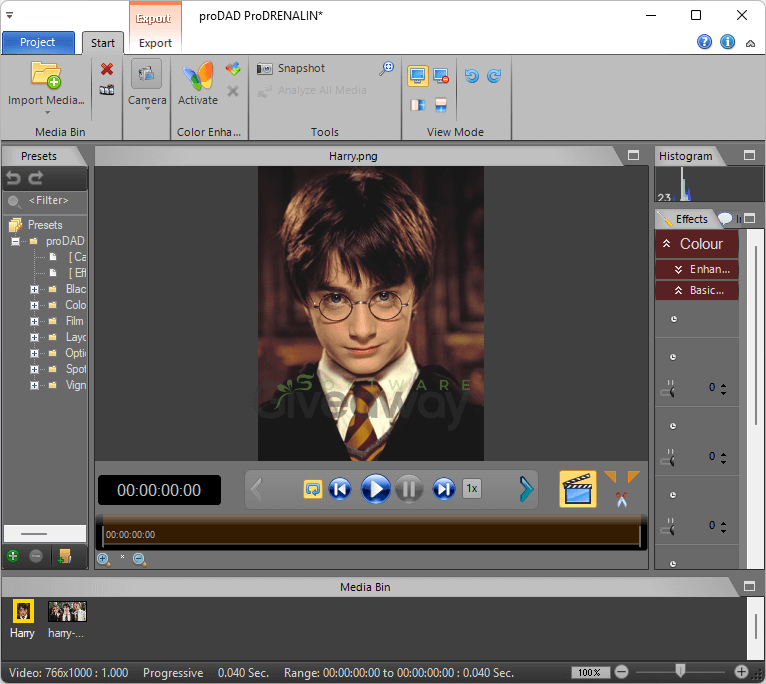Click the ribbon undo arrow
This screenshot has width=766, height=684.
coord(471,76)
